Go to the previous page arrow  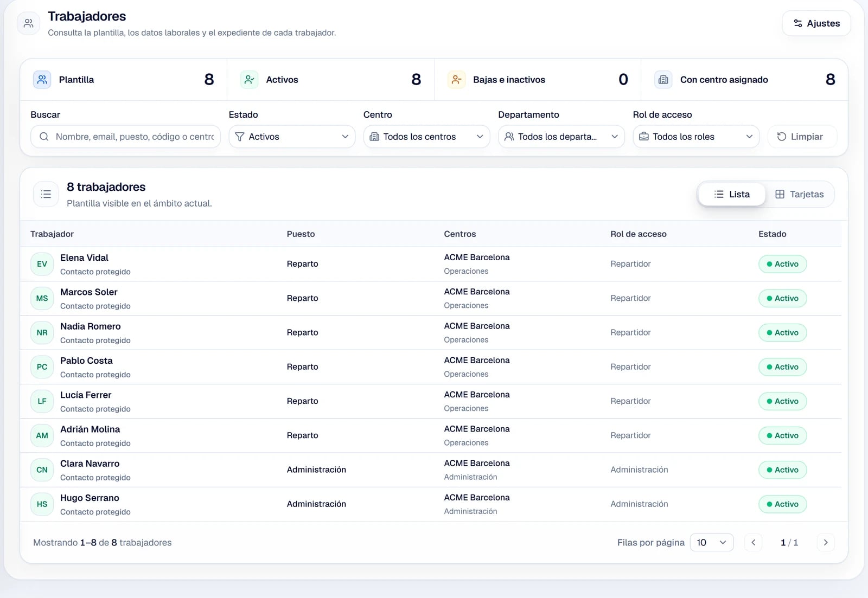point(753,542)
